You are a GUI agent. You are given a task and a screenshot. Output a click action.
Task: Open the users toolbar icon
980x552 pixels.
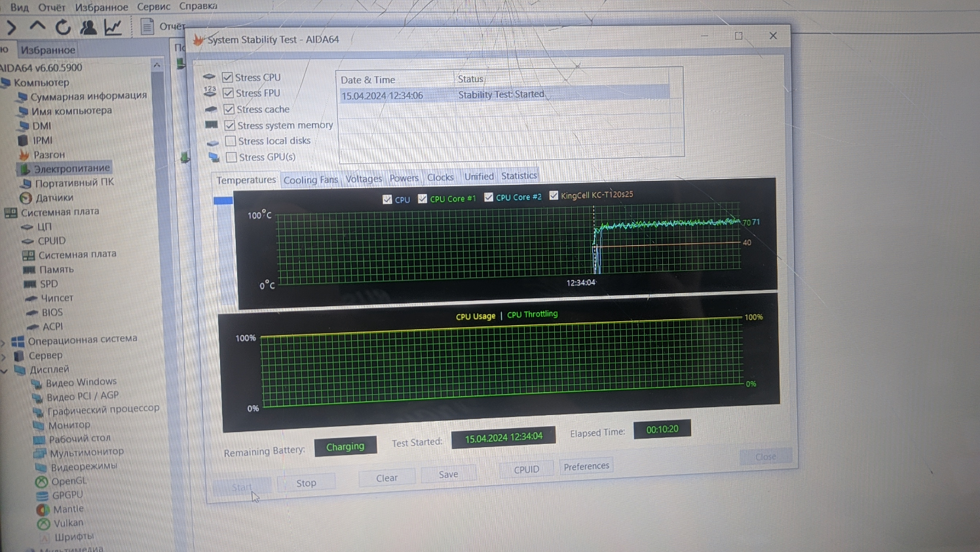(x=88, y=27)
